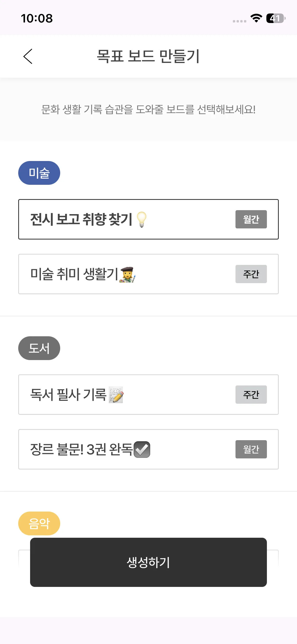Tap the yellow 음악 category tag
This screenshot has width=297, height=644.
click(39, 523)
